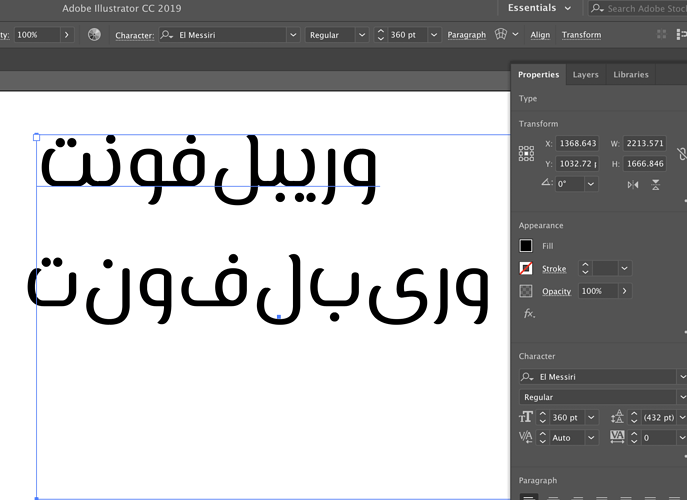Click the width field 2213.571
Screen dimensions: 687x500
click(x=645, y=143)
